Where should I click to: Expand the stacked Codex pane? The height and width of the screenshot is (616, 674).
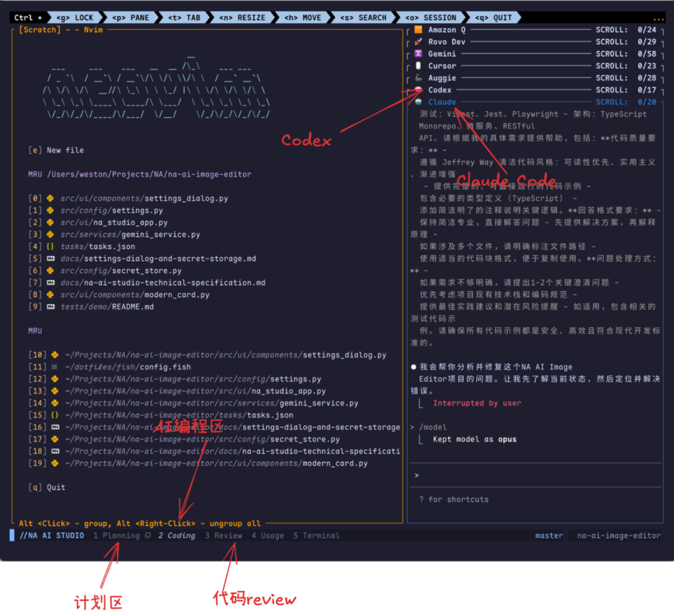click(x=535, y=90)
